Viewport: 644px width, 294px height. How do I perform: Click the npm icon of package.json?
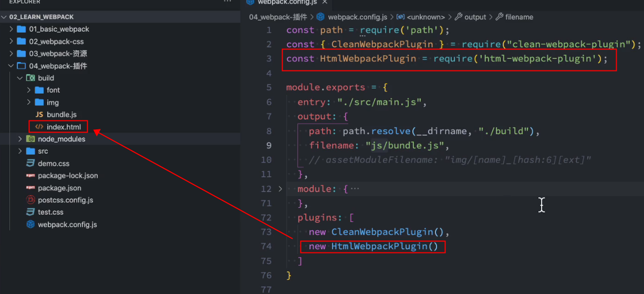pos(30,188)
